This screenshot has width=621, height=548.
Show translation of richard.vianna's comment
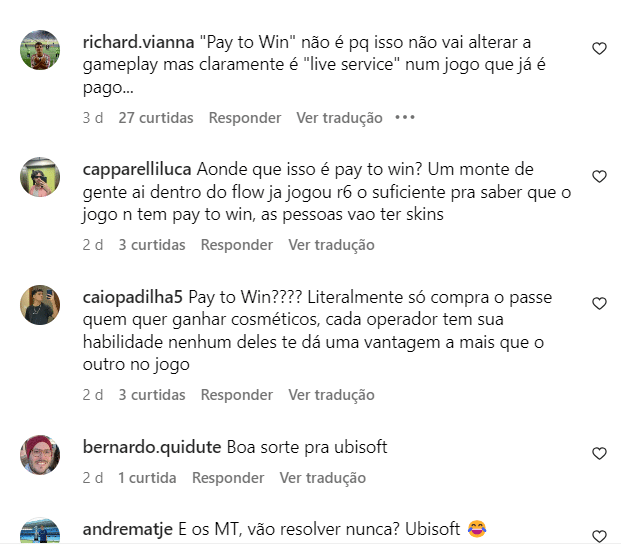click(x=339, y=118)
